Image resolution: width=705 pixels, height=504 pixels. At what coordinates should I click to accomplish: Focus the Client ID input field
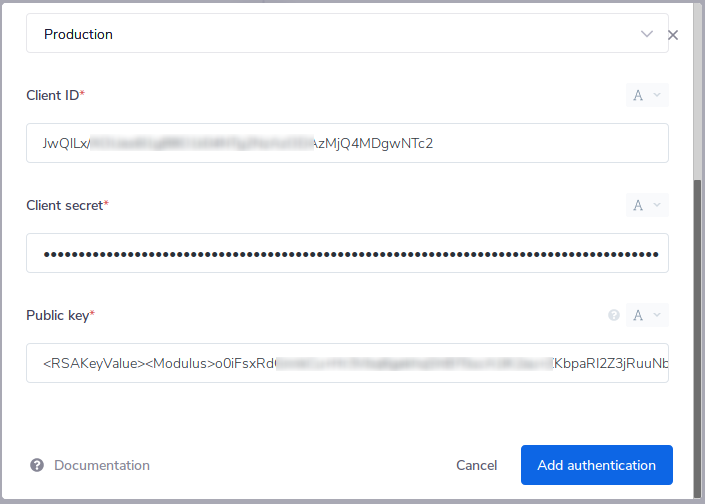[x=347, y=143]
